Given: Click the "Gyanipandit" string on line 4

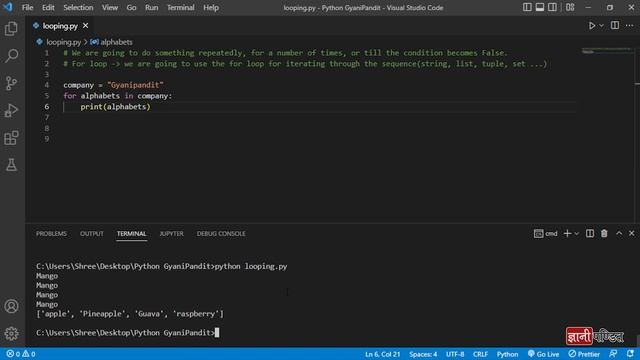Looking at the screenshot, I should pyautogui.click(x=135, y=85).
